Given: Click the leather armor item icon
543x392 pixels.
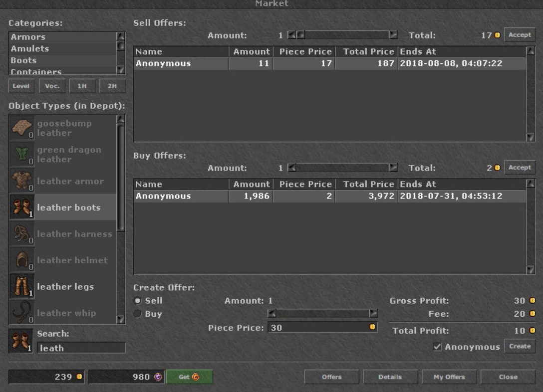Looking at the screenshot, I should [x=22, y=181].
